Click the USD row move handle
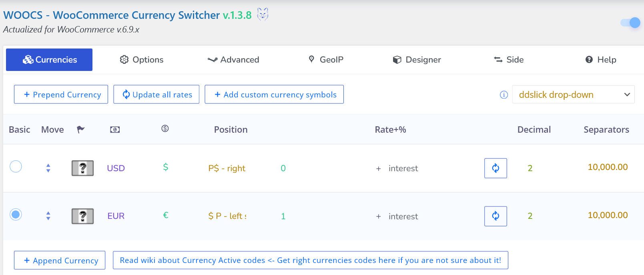The height and width of the screenshot is (275, 644). 48,168
